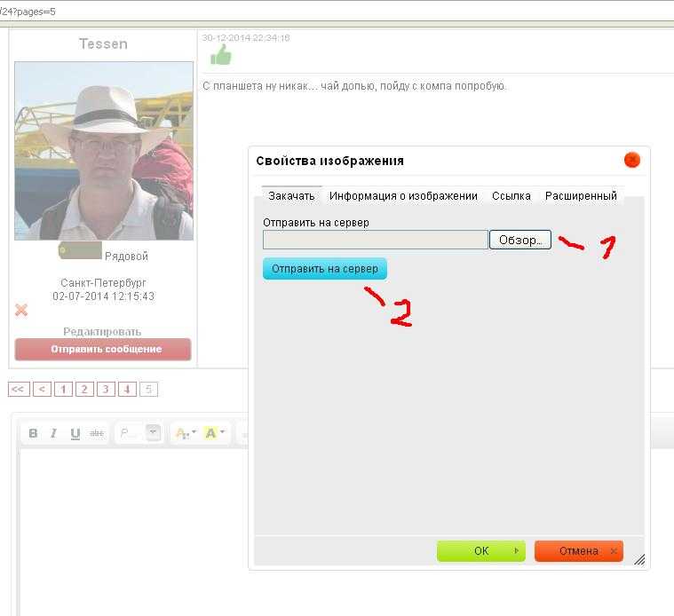Close the image properties dialog with red button
Image resolution: width=674 pixels, height=616 pixels.
coord(632,161)
